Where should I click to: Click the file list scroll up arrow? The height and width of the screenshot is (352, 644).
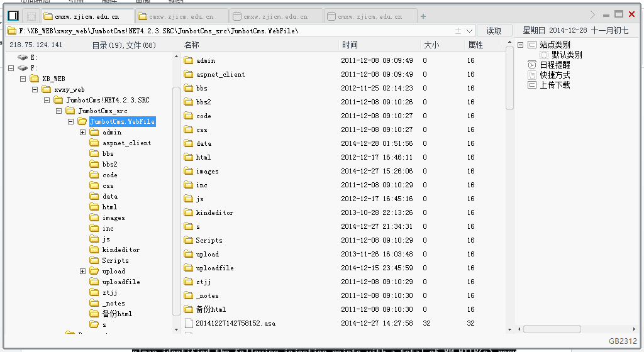pos(509,43)
